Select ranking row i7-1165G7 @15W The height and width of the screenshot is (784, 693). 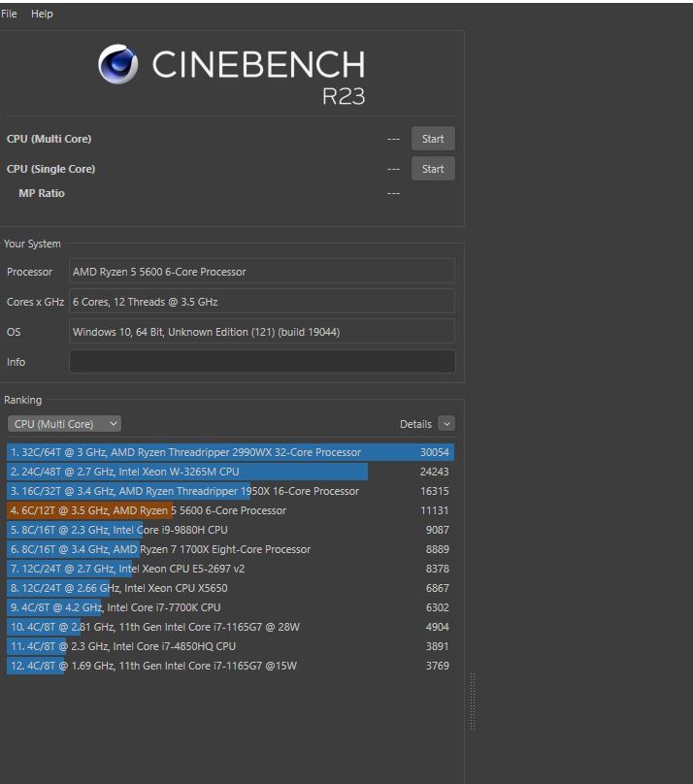click(230, 666)
